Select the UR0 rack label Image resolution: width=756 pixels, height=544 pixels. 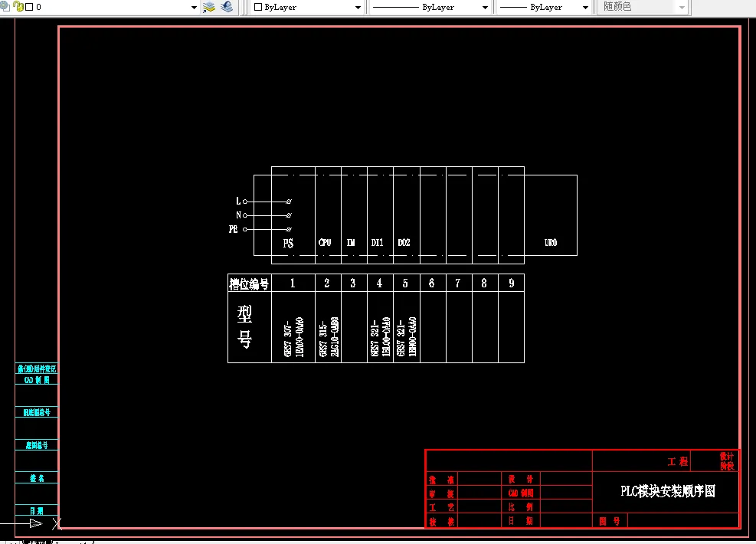551,242
